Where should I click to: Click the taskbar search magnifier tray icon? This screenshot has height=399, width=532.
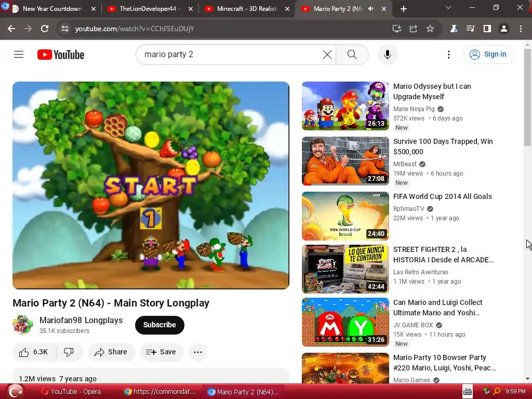point(497,391)
